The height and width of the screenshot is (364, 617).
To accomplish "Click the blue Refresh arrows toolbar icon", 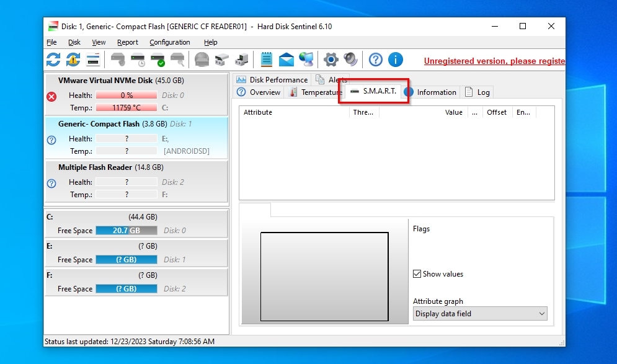I will point(53,60).
